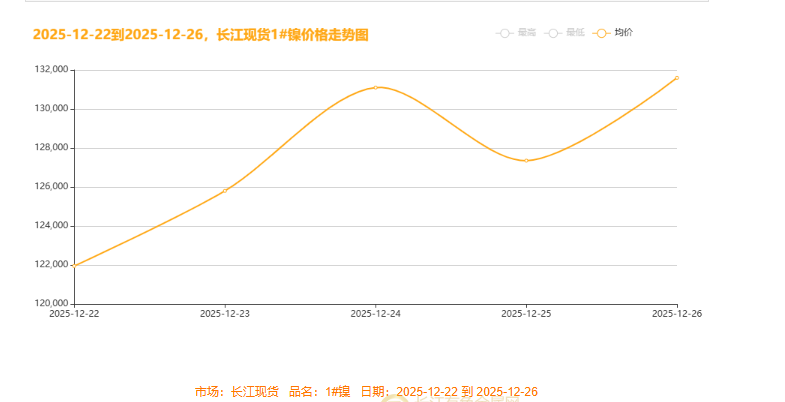Toggle the 最高 legend series
785x402 pixels.
point(516,33)
